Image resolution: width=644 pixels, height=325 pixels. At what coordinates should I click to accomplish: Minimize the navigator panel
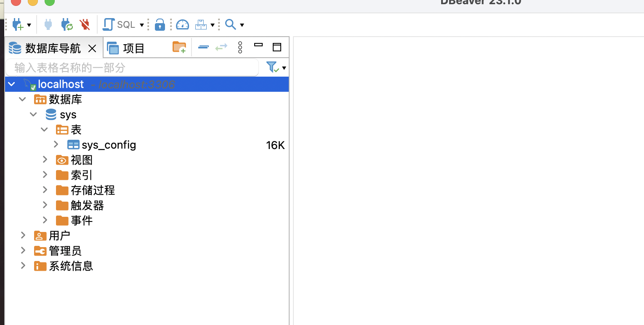coord(258,45)
